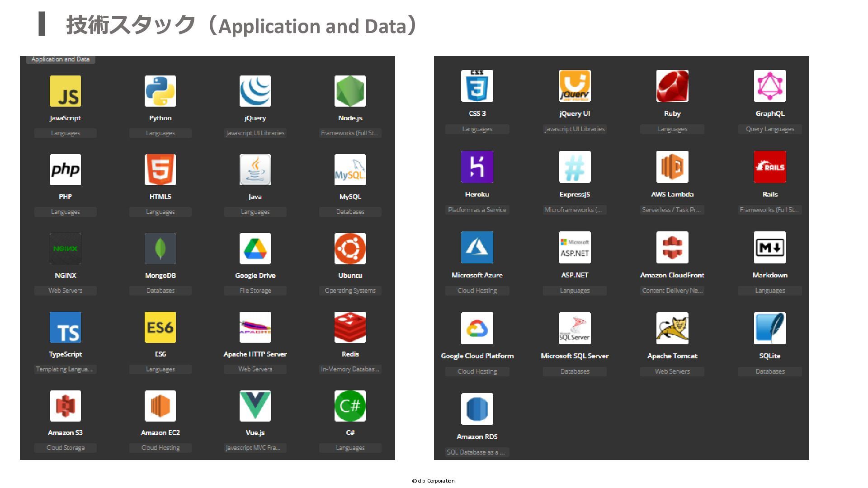Image resolution: width=868 pixels, height=488 pixels.
Task: Click Web Servers tag under NGINX
Action: 65,290
